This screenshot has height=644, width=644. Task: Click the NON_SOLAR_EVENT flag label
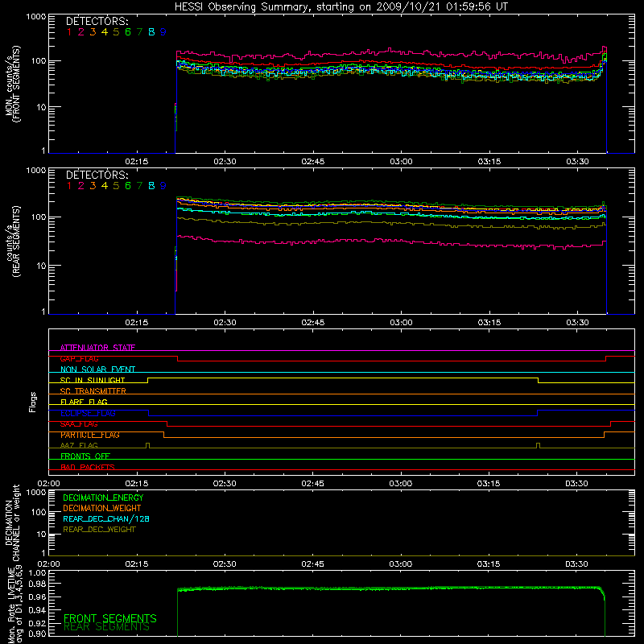(97, 369)
